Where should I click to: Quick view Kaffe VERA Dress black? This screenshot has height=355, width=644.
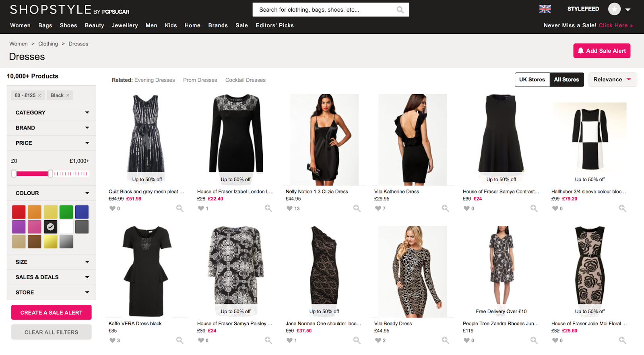tap(180, 341)
